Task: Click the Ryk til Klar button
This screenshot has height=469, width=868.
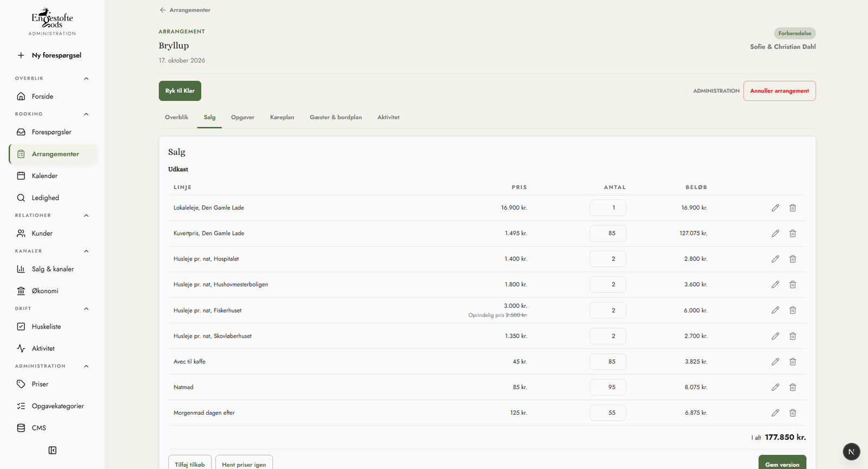Action: point(180,91)
